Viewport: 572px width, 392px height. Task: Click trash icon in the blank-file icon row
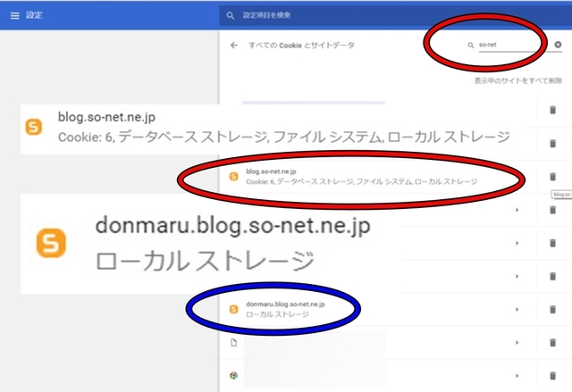pos(552,343)
